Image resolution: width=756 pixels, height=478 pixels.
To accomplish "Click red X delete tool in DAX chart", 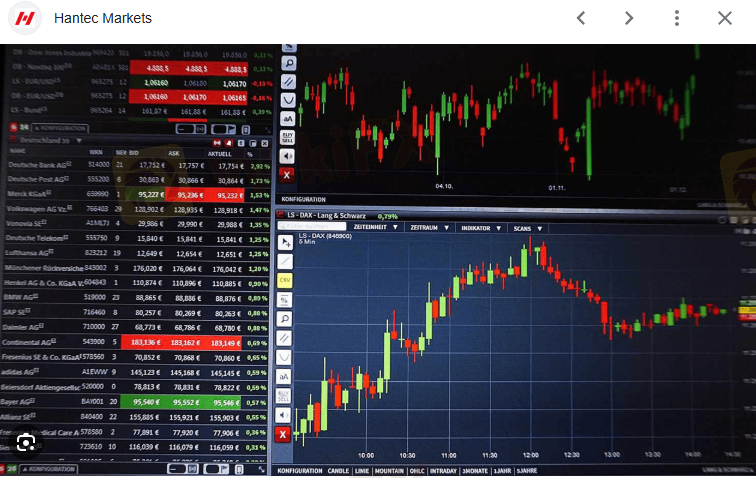I will pyautogui.click(x=283, y=435).
